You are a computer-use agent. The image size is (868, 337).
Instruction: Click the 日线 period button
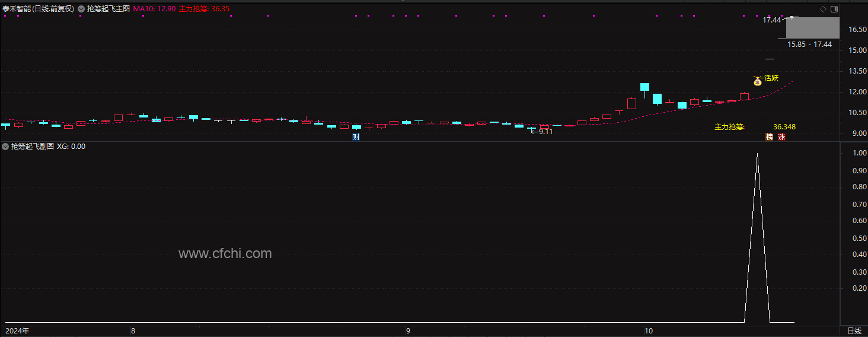(x=854, y=331)
